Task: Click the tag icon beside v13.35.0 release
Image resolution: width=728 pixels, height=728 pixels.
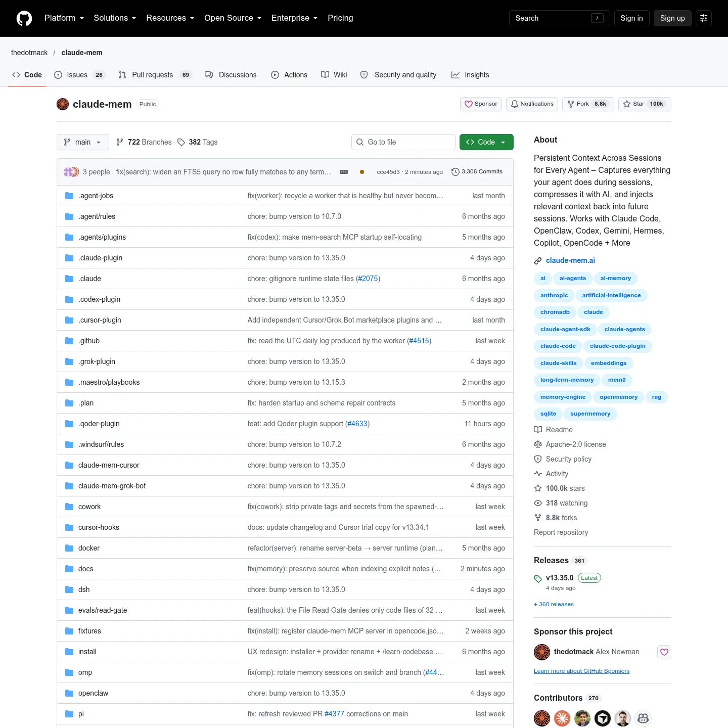Action: click(538, 578)
